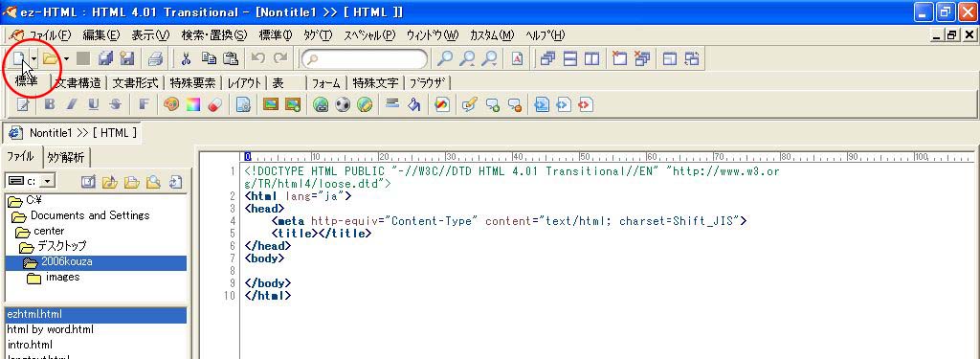Click the tile windows horizontally icon

pyautogui.click(x=570, y=58)
